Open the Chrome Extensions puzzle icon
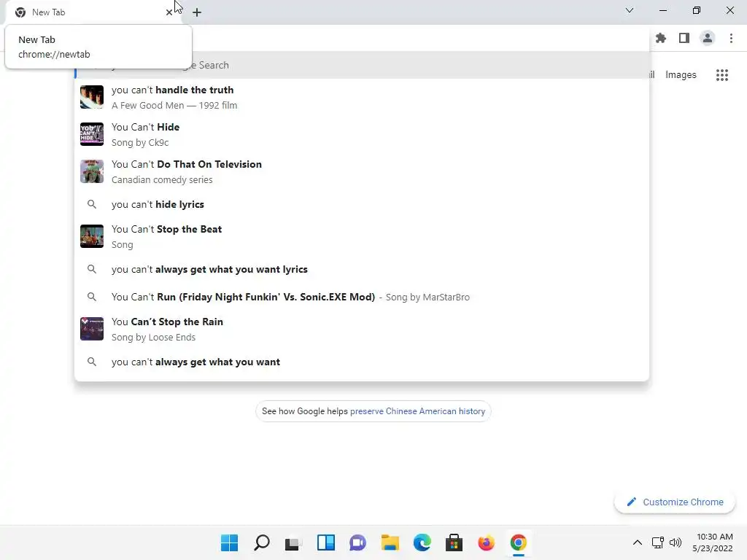Viewport: 747px width, 560px height. tap(661, 38)
